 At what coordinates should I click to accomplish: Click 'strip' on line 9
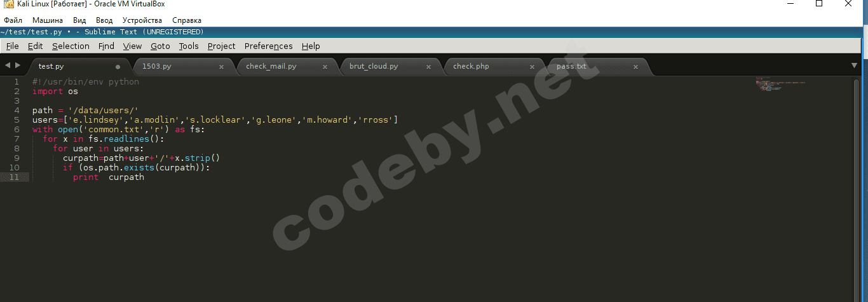coord(197,158)
